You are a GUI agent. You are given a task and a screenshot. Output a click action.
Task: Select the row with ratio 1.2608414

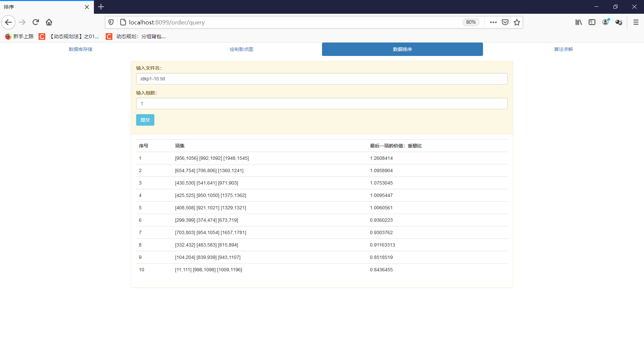click(x=322, y=158)
